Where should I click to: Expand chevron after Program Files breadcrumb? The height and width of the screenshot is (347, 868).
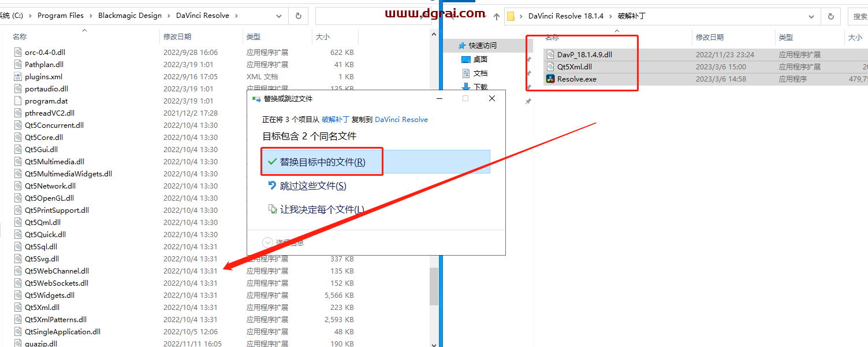91,16
